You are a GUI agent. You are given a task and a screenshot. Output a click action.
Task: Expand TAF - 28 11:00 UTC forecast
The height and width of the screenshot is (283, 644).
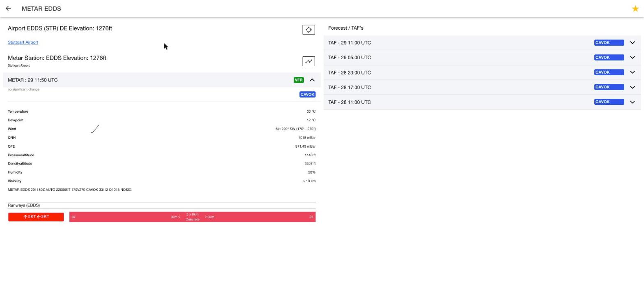632,102
